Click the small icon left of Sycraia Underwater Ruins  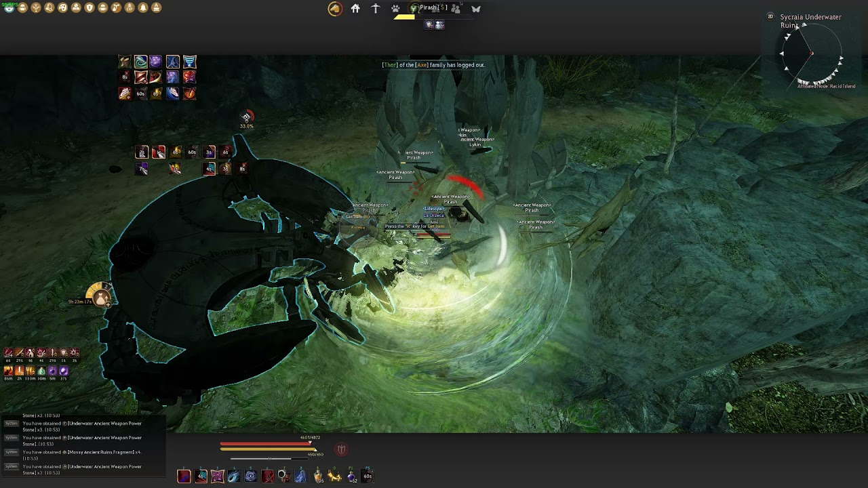click(x=770, y=16)
